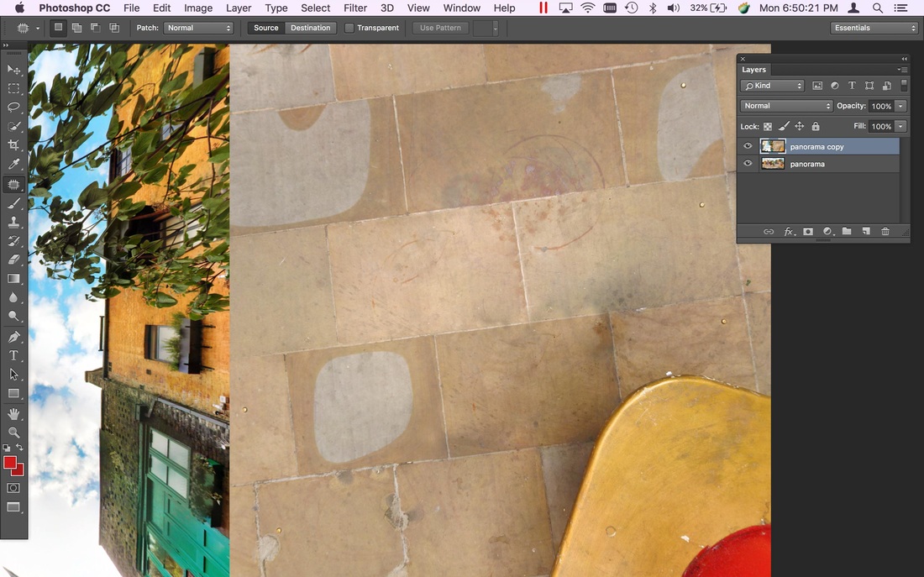Set patch to Source
Screen dimensions: 924x577
[265, 28]
